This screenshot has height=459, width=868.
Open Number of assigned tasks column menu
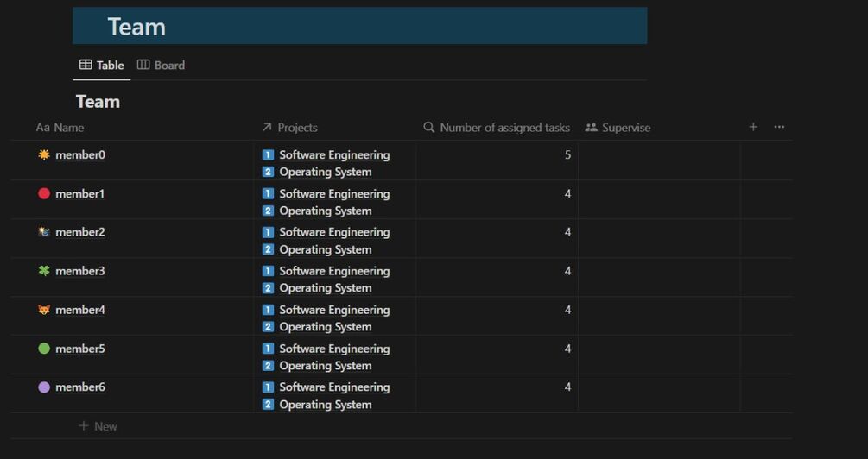pyautogui.click(x=497, y=128)
